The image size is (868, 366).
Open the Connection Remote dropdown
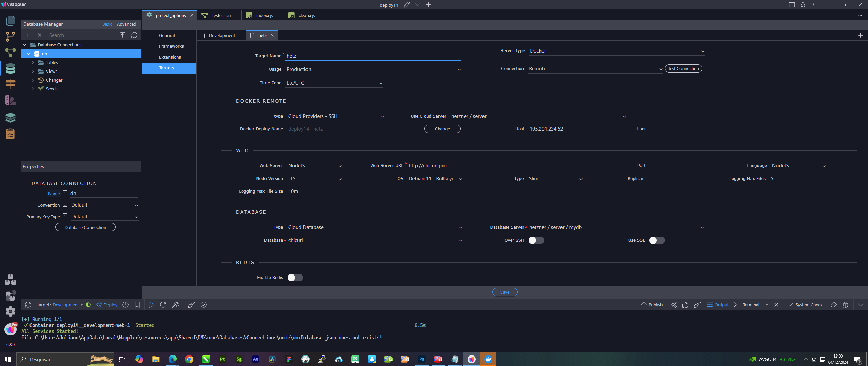point(595,69)
